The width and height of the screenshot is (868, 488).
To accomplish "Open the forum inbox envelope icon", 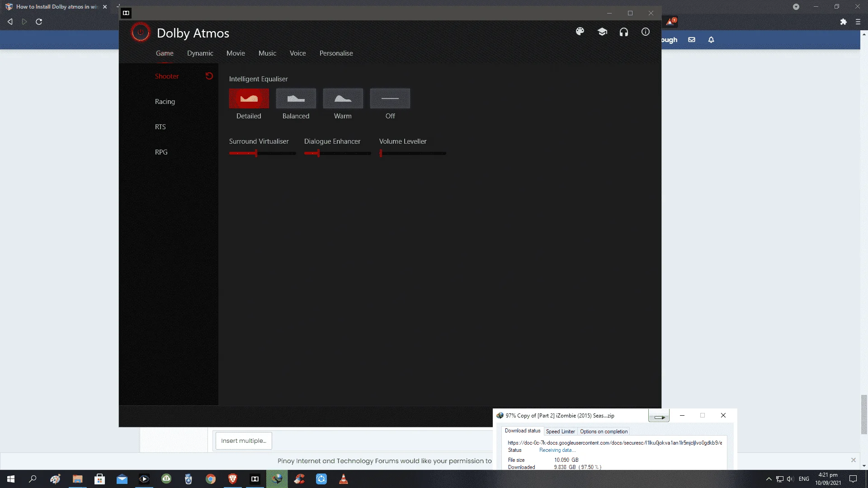I will point(692,40).
